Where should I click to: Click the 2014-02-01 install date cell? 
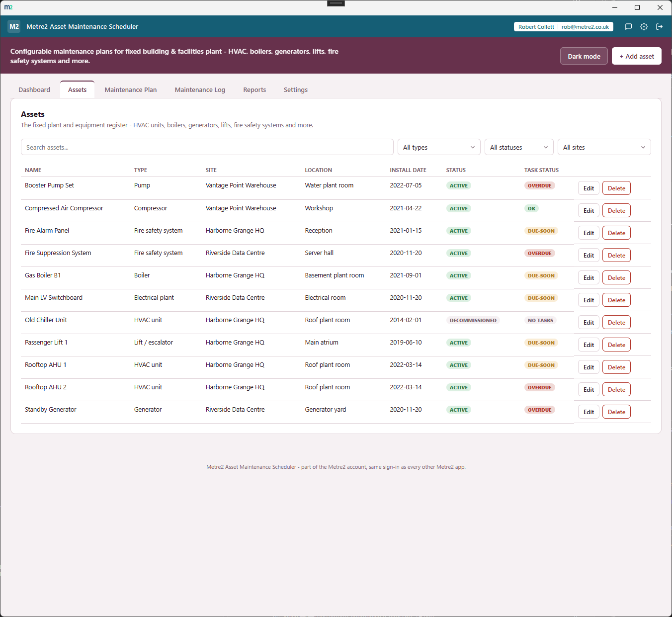pos(406,320)
